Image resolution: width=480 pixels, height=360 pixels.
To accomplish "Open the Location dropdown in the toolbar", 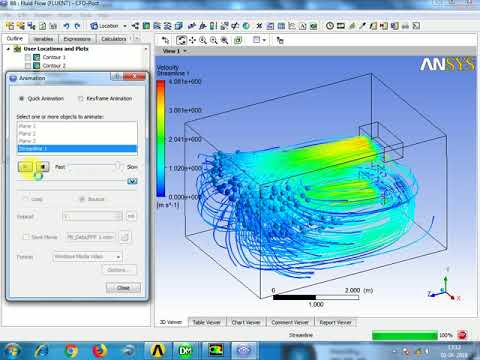I will point(125,26).
